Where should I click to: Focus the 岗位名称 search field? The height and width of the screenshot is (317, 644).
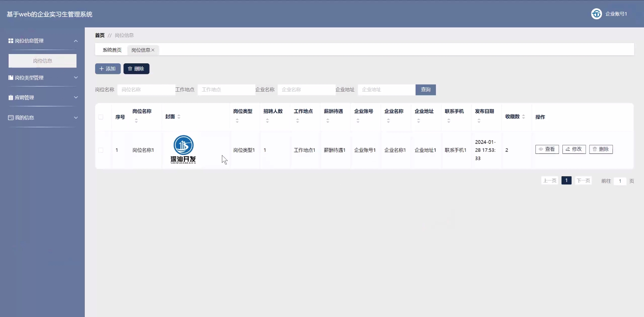pyautogui.click(x=146, y=90)
